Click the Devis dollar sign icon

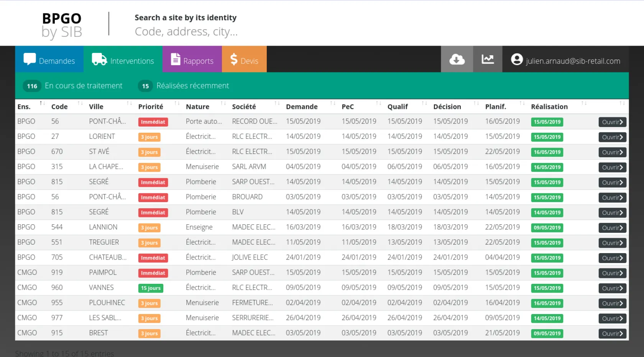click(x=233, y=59)
